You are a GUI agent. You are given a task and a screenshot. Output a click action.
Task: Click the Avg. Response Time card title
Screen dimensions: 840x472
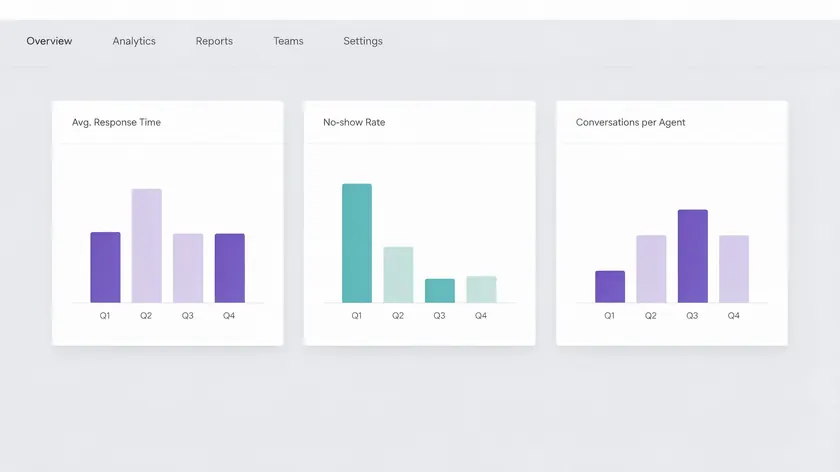116,122
